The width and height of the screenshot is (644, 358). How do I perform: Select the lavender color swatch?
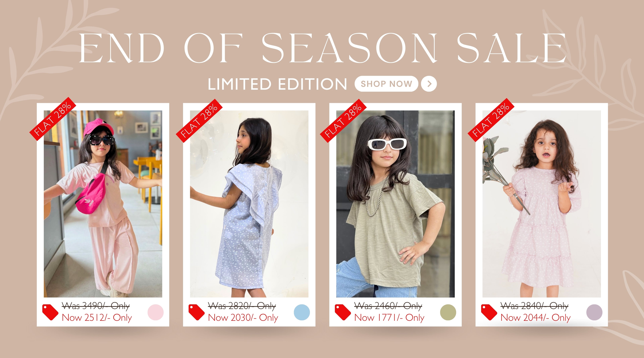pyautogui.click(x=594, y=312)
